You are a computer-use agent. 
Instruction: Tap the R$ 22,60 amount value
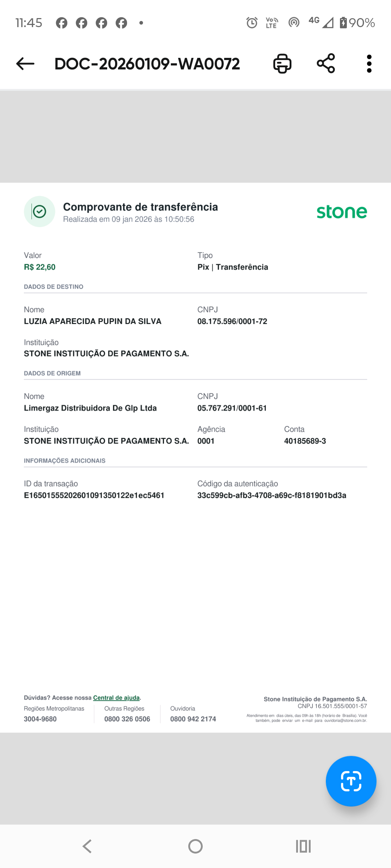coord(39,267)
